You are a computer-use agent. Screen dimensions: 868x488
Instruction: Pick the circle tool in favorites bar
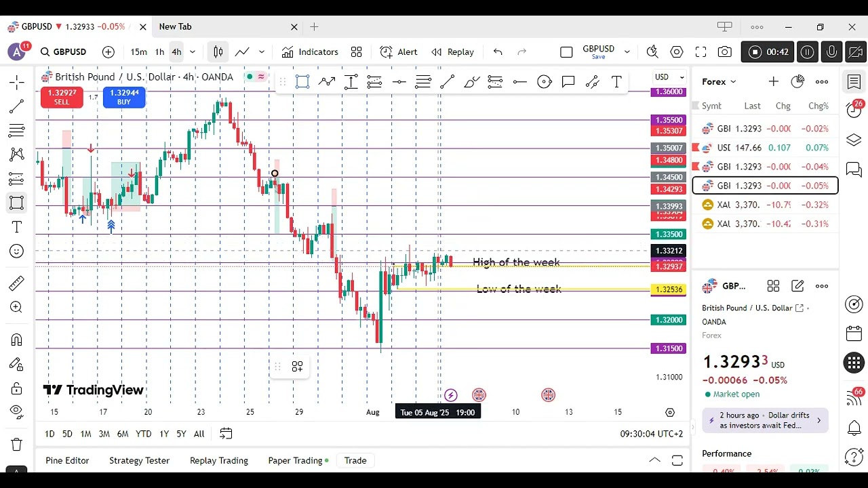point(544,82)
